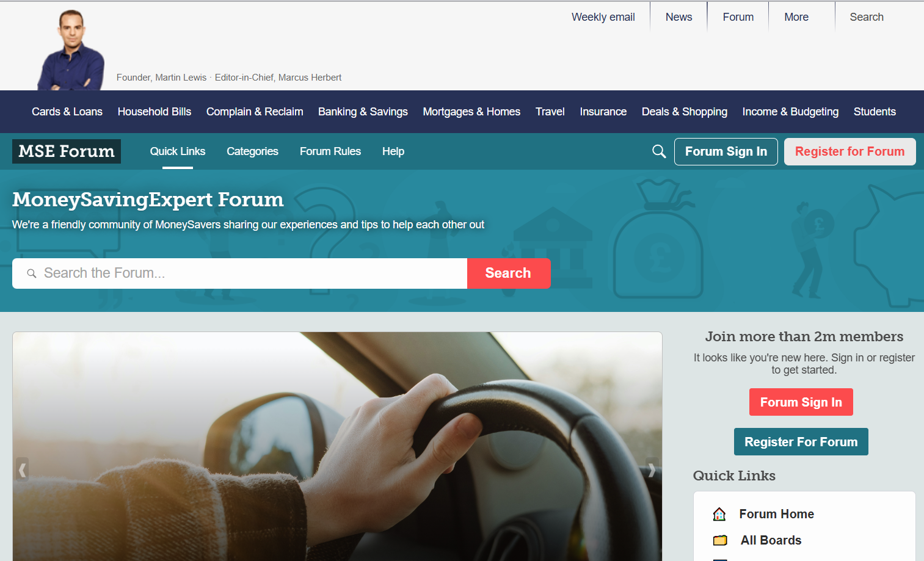Click Martin Lewis portrait image

coord(71,50)
